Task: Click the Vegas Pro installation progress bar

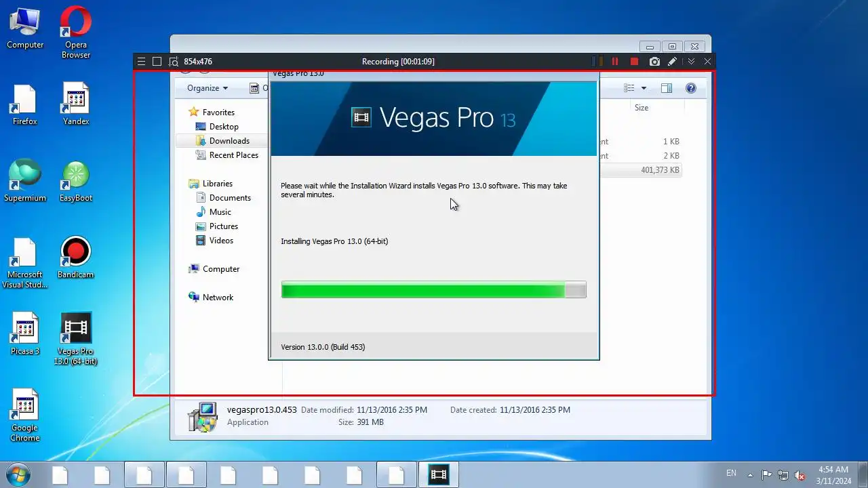Action: coord(433,290)
